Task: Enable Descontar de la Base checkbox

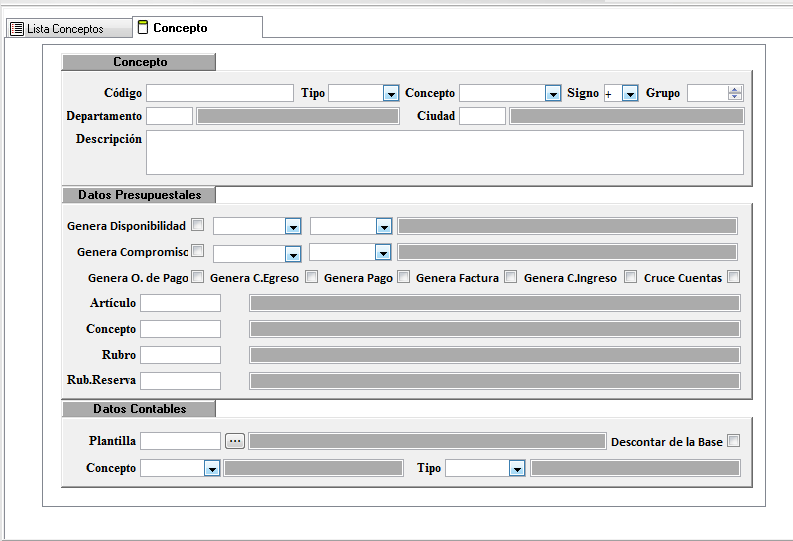Action: pyautogui.click(x=734, y=441)
